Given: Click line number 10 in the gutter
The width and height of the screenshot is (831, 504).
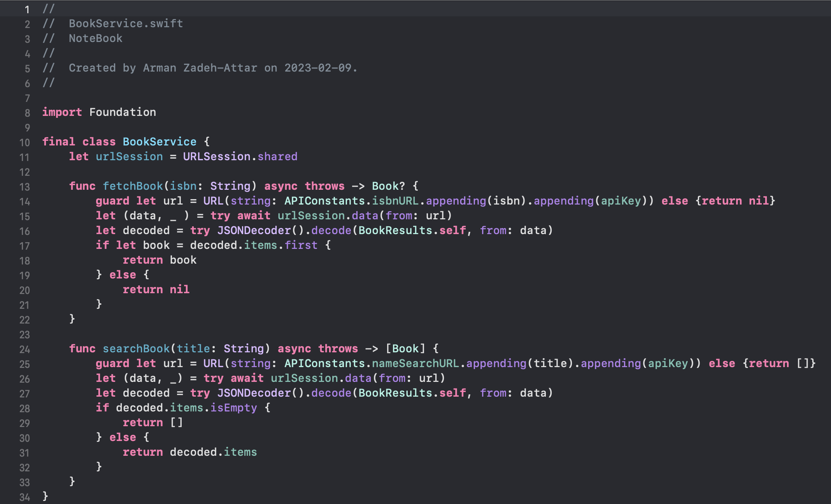Looking at the screenshot, I should (25, 142).
